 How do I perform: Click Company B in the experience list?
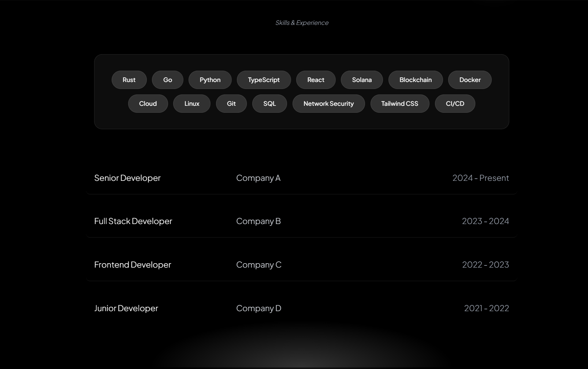[x=258, y=221]
